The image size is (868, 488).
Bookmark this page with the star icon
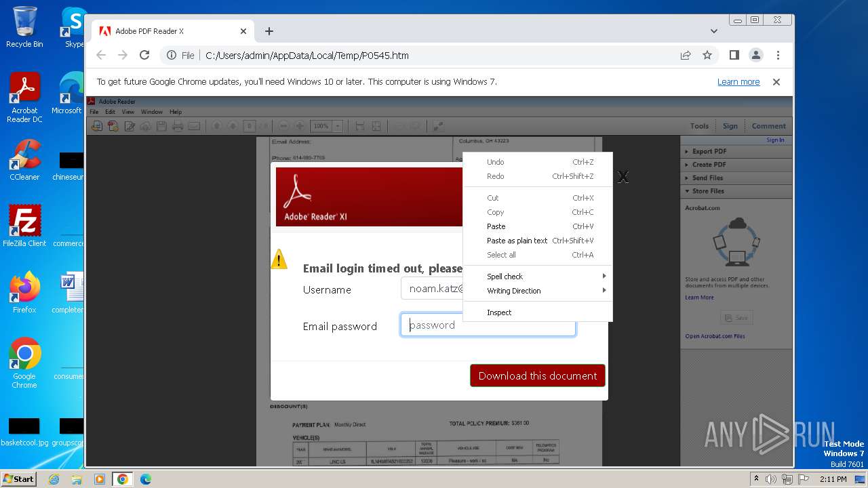[707, 56]
